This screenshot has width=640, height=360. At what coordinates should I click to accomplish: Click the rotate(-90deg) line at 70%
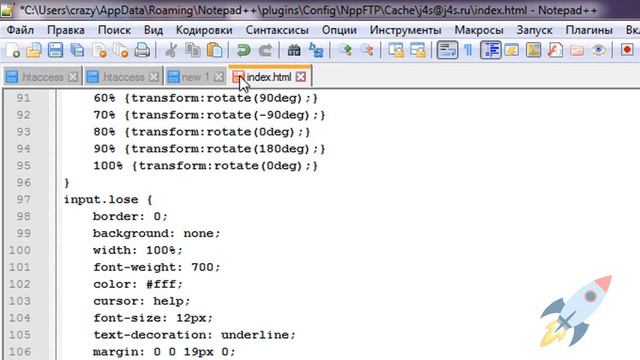[x=209, y=115]
